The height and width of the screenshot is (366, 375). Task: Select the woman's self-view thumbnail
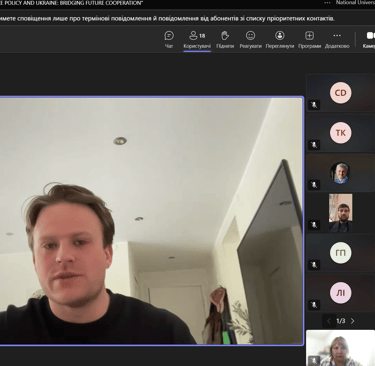coord(340,348)
